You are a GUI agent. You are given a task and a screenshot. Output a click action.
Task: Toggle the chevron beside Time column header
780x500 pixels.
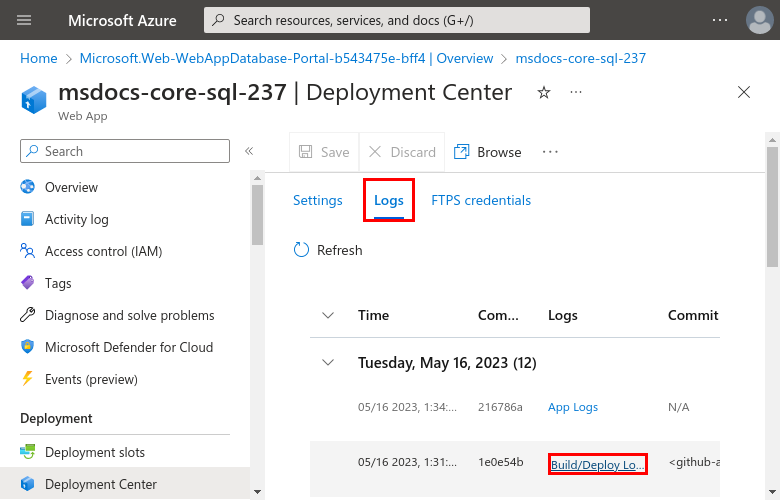(x=327, y=315)
